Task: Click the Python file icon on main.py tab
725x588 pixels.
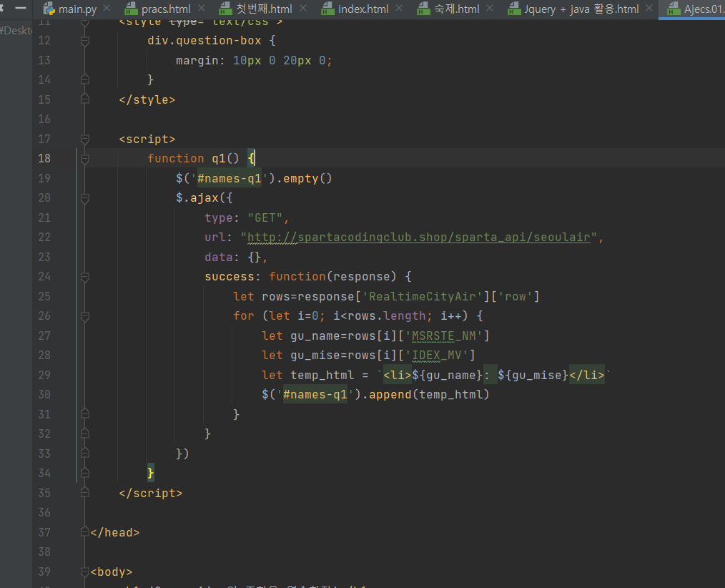Action: click(x=49, y=9)
